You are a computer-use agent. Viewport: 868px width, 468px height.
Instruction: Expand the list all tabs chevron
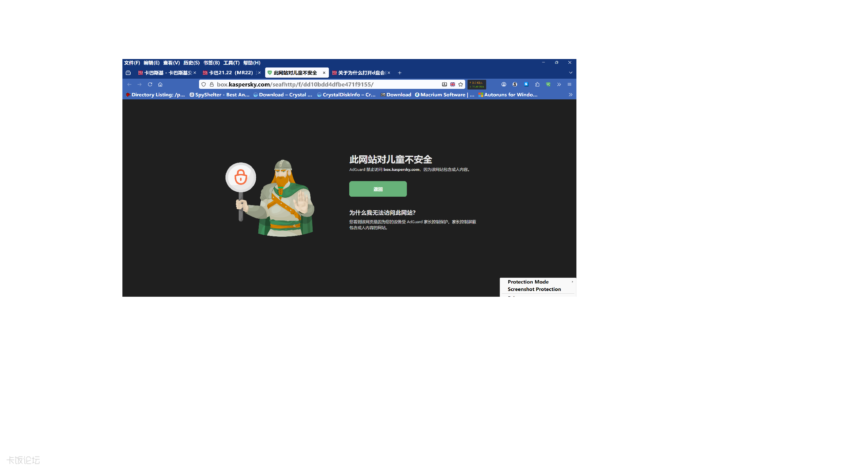[571, 73]
